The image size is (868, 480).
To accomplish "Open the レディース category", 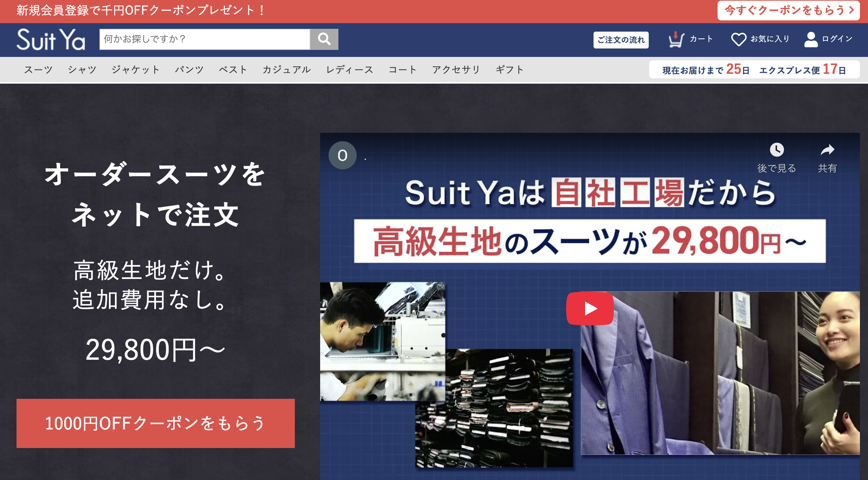I will (x=350, y=70).
